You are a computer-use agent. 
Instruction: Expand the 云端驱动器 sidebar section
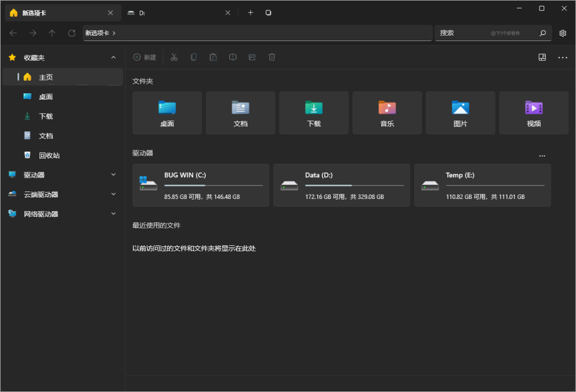click(113, 195)
